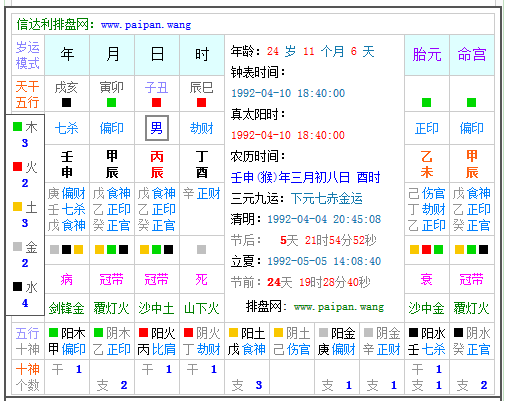The image size is (505, 401).
Task: Open the green www.paipan.wang link
Action: (339, 307)
